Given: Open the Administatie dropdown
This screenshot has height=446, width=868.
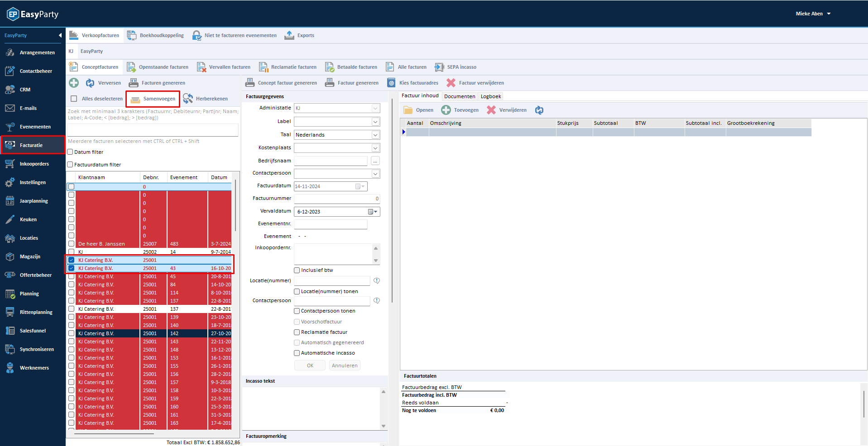Looking at the screenshot, I should (x=375, y=108).
